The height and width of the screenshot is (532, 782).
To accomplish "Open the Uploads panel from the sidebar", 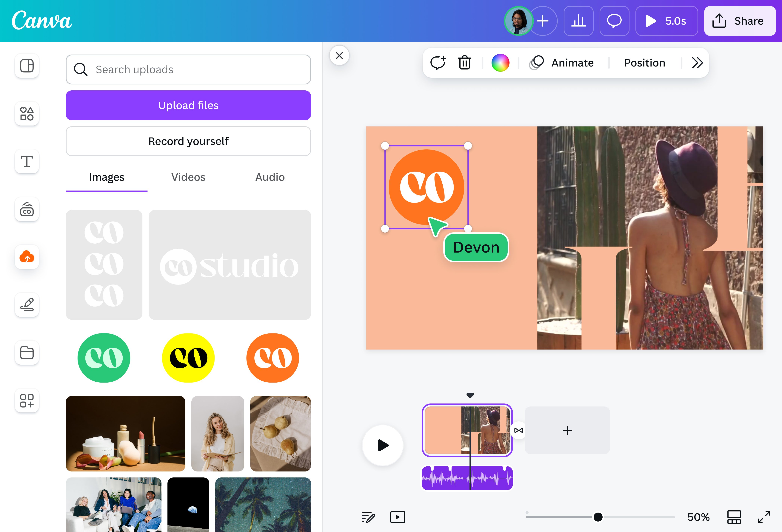I will point(27,257).
